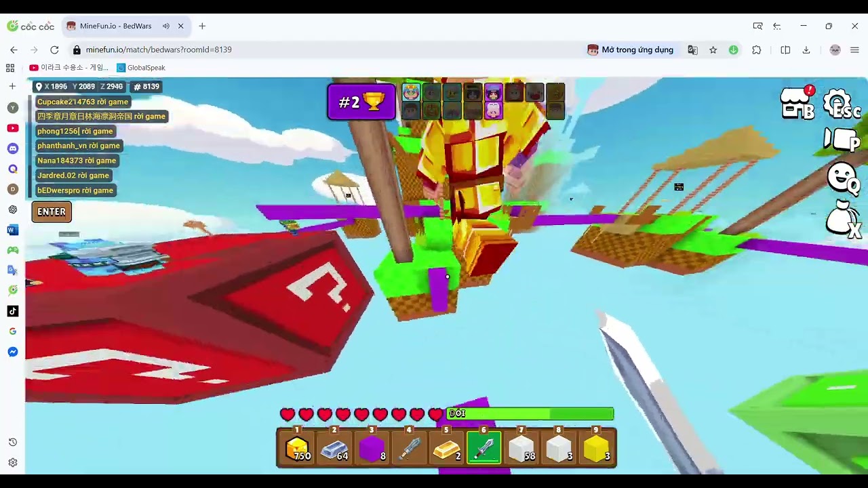The image size is (868, 488).
Task: Open a new browser tab
Action: pos(202,26)
